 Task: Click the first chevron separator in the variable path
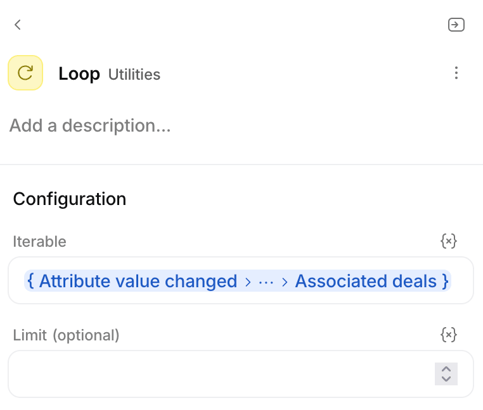pos(248,282)
